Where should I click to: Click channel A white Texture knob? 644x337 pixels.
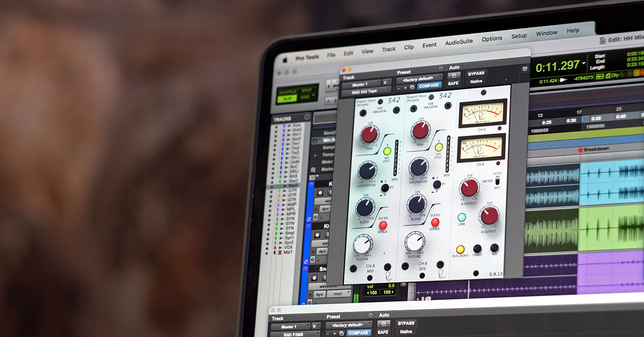tap(362, 244)
